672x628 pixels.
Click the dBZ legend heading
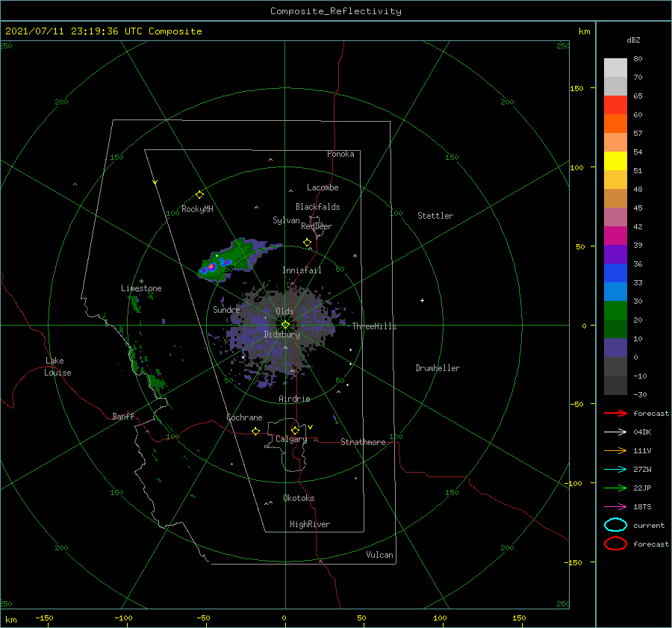(x=633, y=40)
